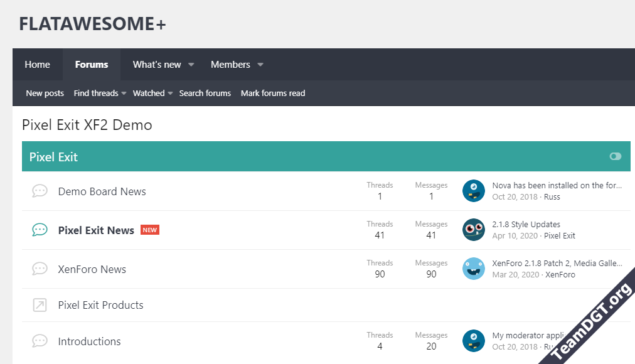Click the NEW badge beside Pixel Exit News

coord(150,230)
